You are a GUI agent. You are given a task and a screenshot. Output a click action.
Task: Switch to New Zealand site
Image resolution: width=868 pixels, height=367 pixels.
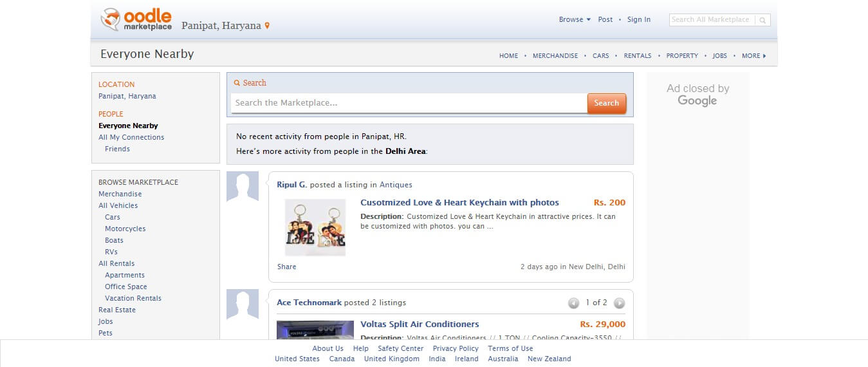coord(549,359)
